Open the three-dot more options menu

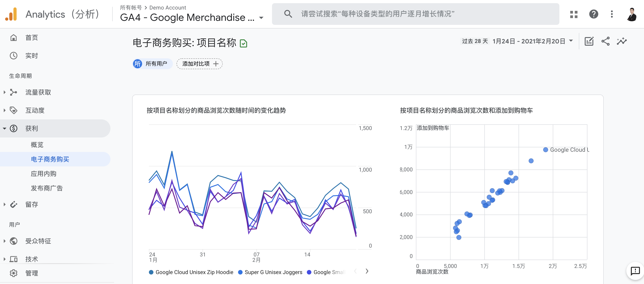pyautogui.click(x=612, y=14)
